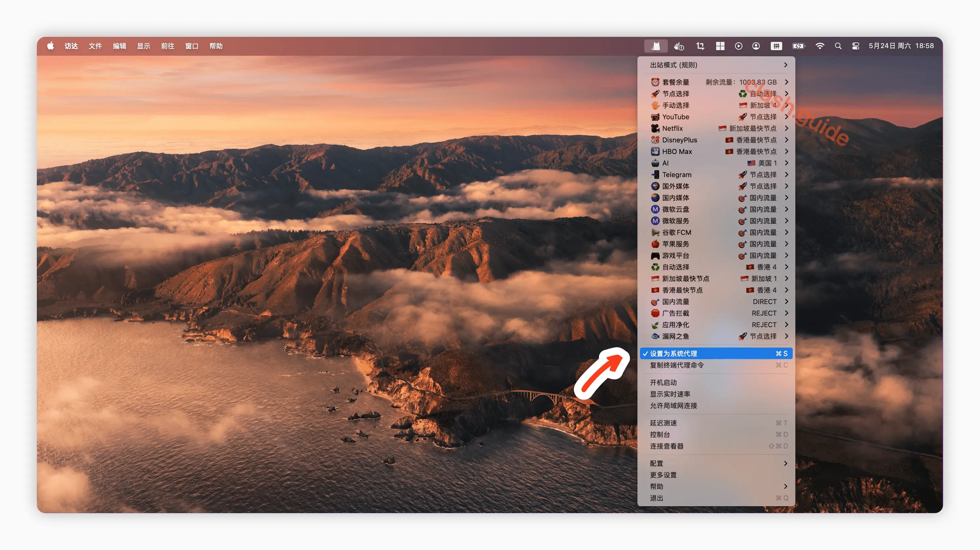Open Spotlight search from the menu bar
Screen dimensions: 980x550
(x=838, y=46)
